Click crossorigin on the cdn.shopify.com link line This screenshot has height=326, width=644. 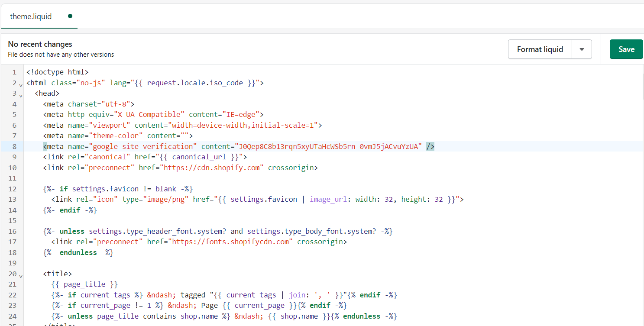coord(291,168)
